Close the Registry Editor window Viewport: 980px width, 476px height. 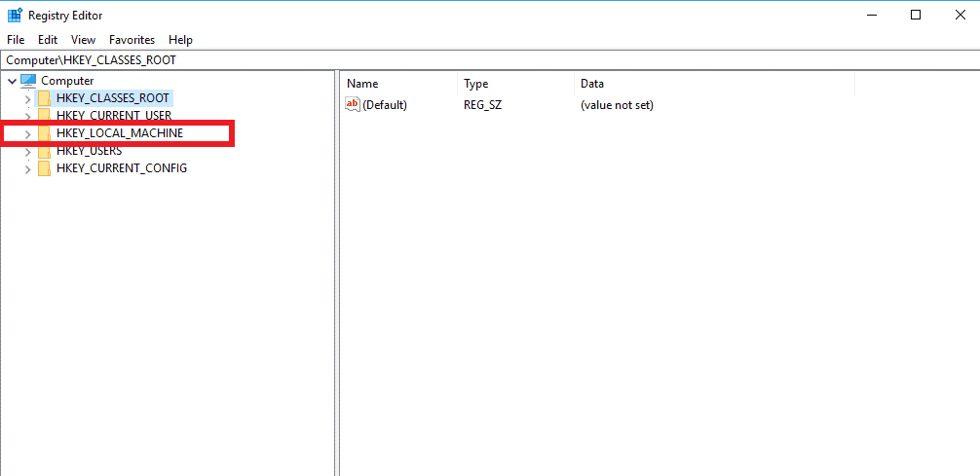click(x=960, y=15)
